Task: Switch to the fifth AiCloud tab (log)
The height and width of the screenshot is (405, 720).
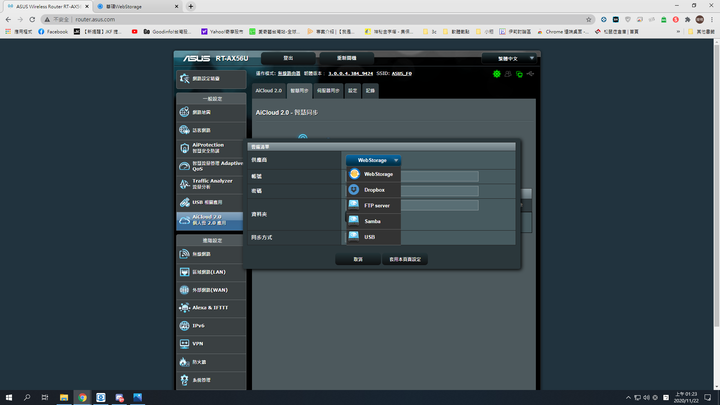Action: (370, 91)
